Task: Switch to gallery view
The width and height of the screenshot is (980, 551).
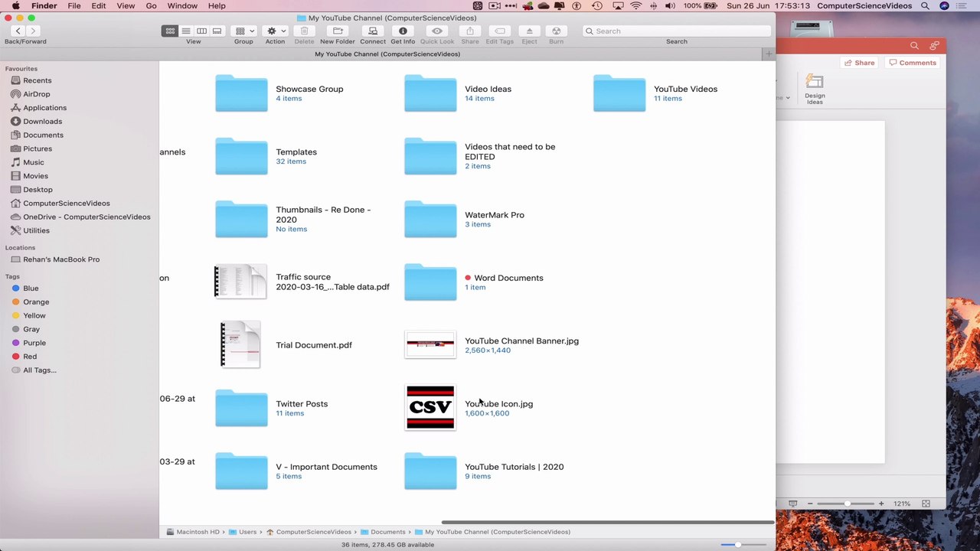Action: point(217,31)
